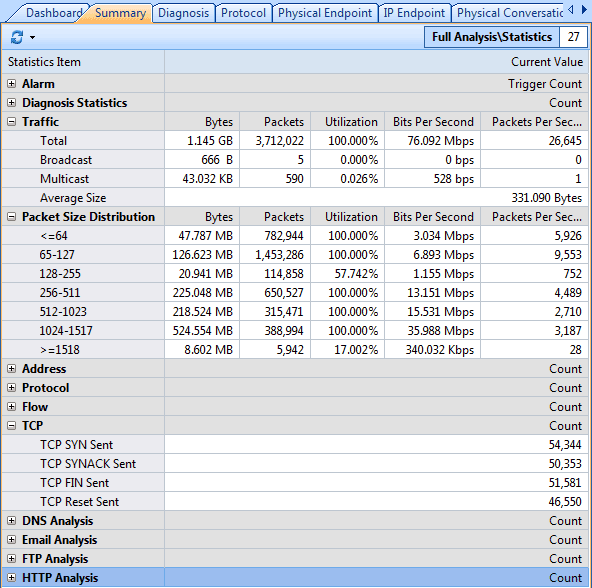This screenshot has width=592, height=588.
Task: Select the TCP SYN Sent row
Action: click(x=295, y=444)
